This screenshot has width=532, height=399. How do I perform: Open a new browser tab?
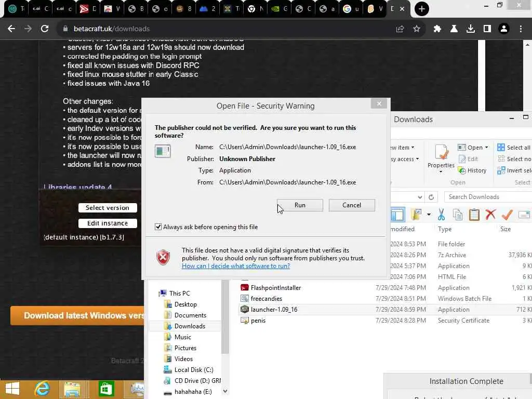click(422, 9)
